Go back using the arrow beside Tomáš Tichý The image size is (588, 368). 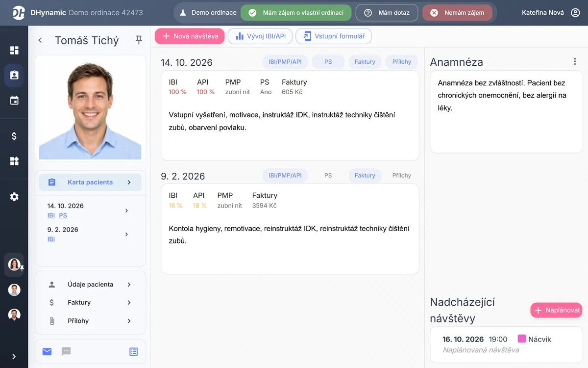(x=40, y=40)
